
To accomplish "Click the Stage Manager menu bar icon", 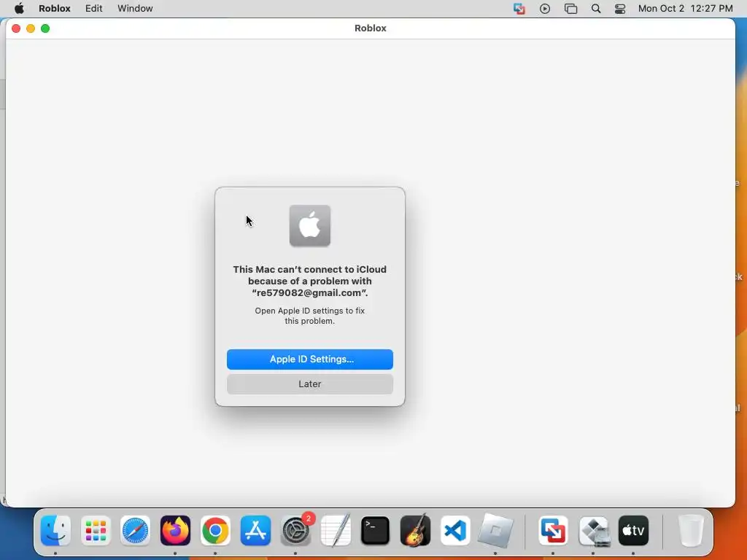I will 570,9.
